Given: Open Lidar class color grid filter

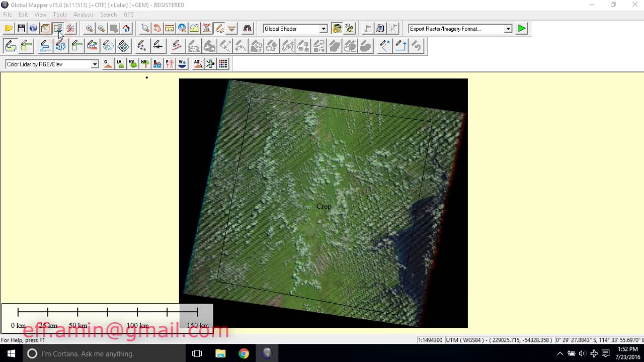Looking at the screenshot, I should 223,64.
